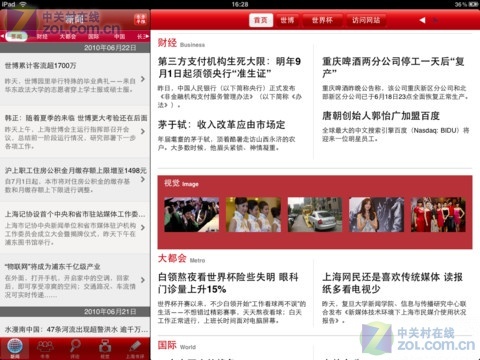Expand the 上海记协 story chevron

(x=143, y=228)
